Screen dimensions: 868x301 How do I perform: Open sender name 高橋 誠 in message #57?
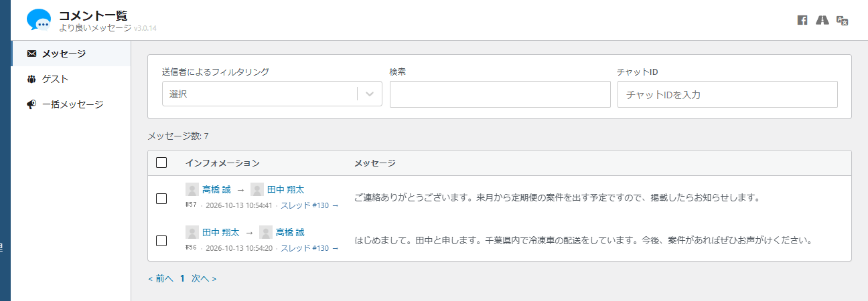tap(216, 189)
